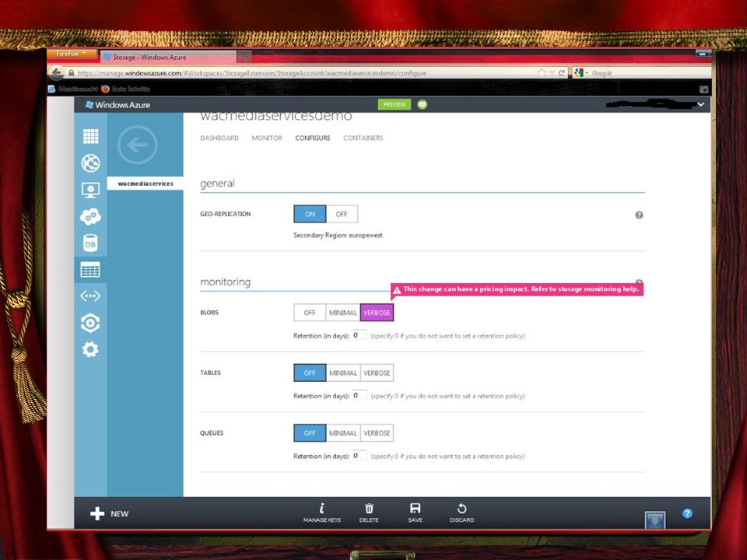Turn geo-replication OFF

pos(342,215)
